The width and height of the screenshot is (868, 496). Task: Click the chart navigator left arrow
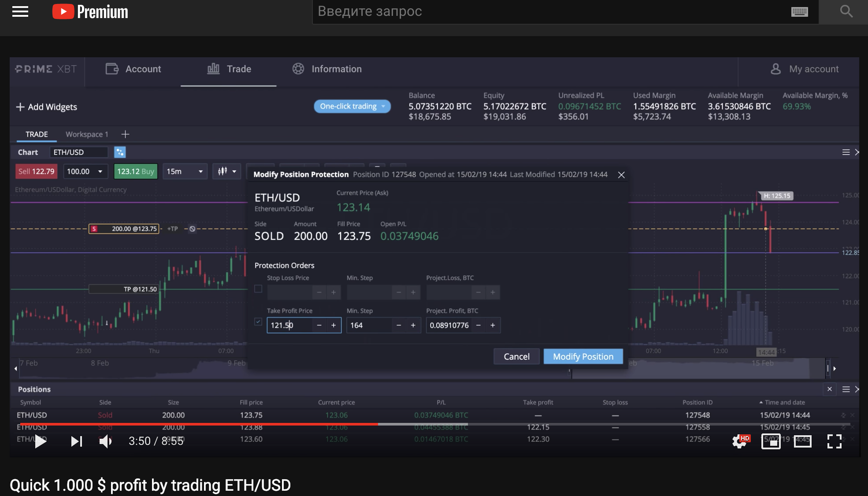(x=15, y=368)
